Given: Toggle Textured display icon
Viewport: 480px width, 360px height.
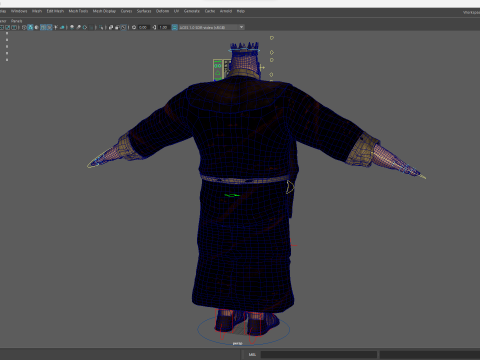Looking at the screenshot, I should [x=49, y=27].
